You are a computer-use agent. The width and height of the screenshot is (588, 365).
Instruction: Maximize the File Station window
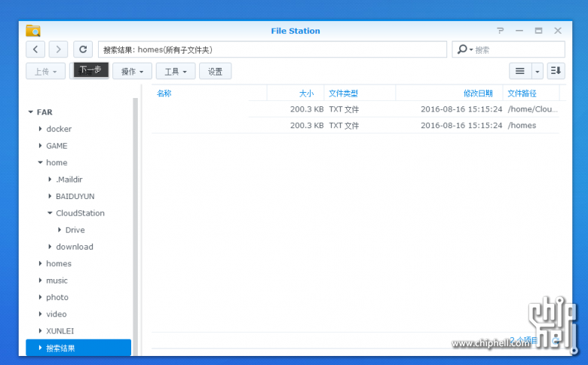point(538,31)
